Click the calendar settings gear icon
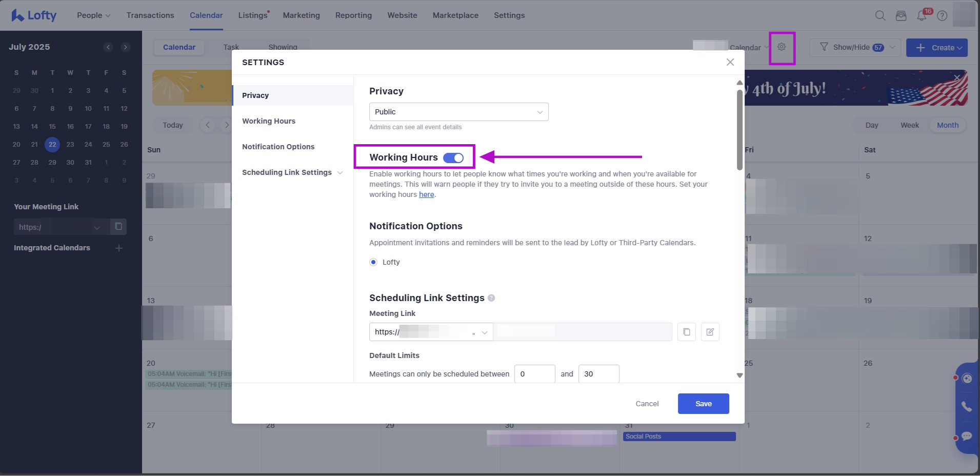The width and height of the screenshot is (980, 476). [x=781, y=47]
